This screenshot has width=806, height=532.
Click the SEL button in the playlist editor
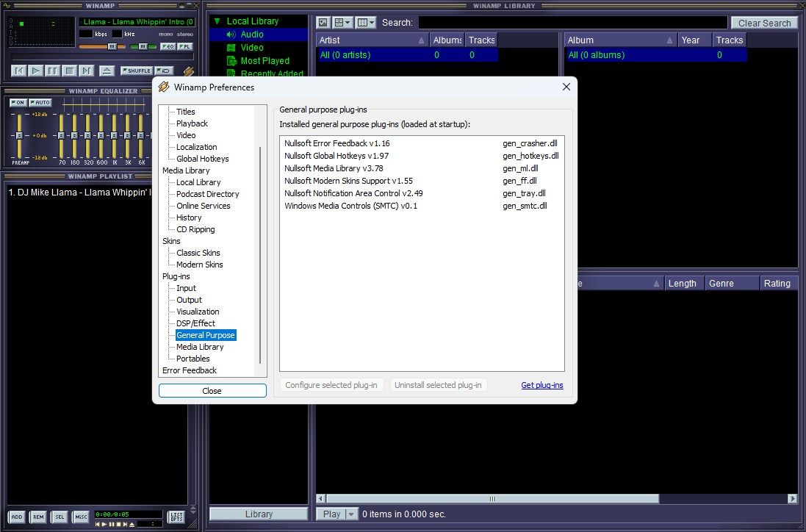pos(60,517)
